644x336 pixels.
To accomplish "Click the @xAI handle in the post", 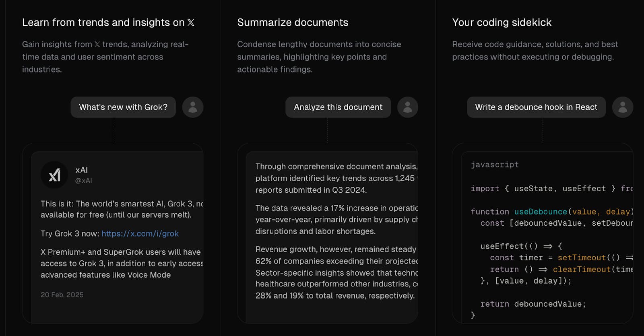I will [x=83, y=181].
